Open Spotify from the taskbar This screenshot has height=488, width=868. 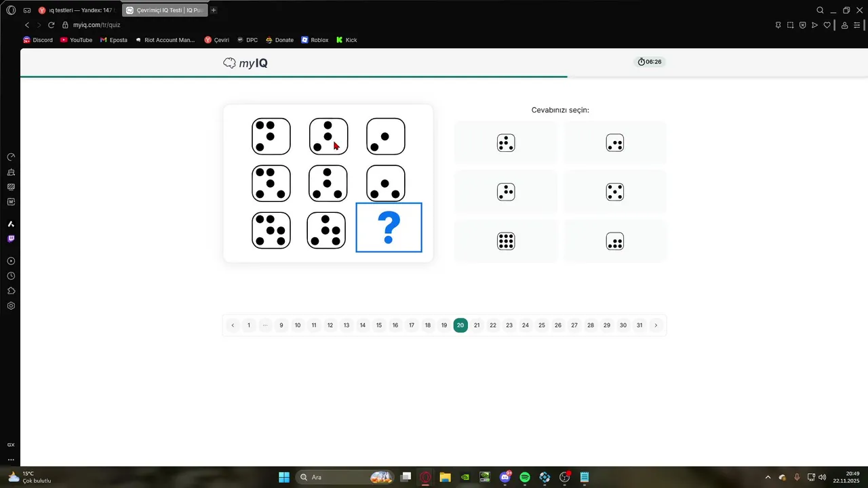coord(525,477)
